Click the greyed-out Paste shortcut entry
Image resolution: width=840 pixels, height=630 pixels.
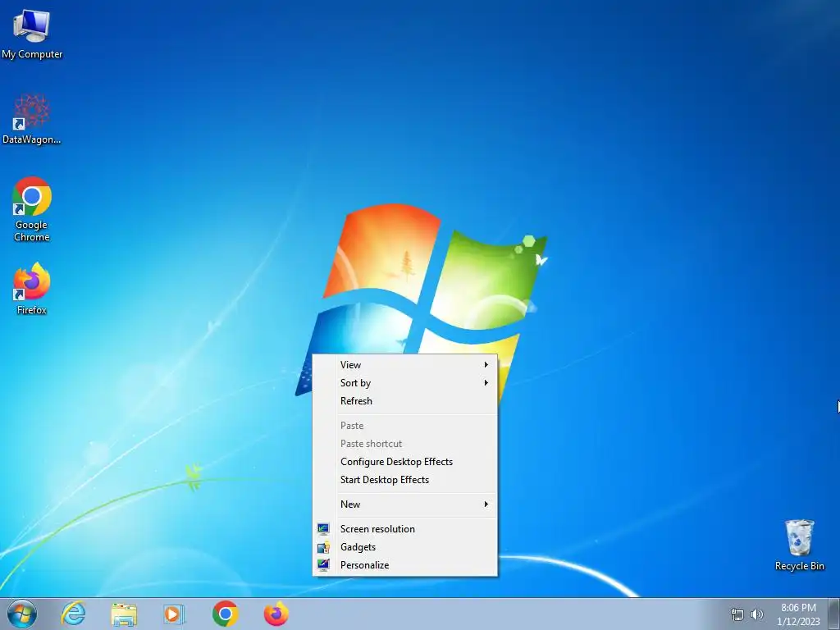405,444
